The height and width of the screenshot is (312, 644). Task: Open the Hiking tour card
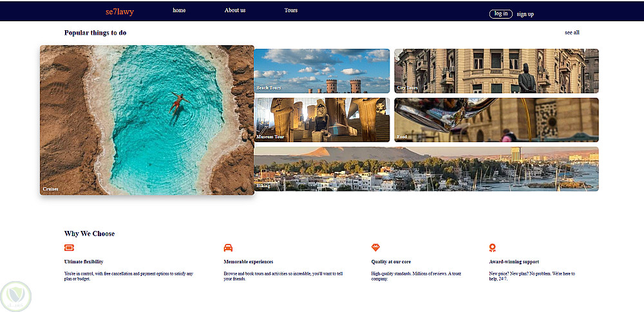point(426,169)
